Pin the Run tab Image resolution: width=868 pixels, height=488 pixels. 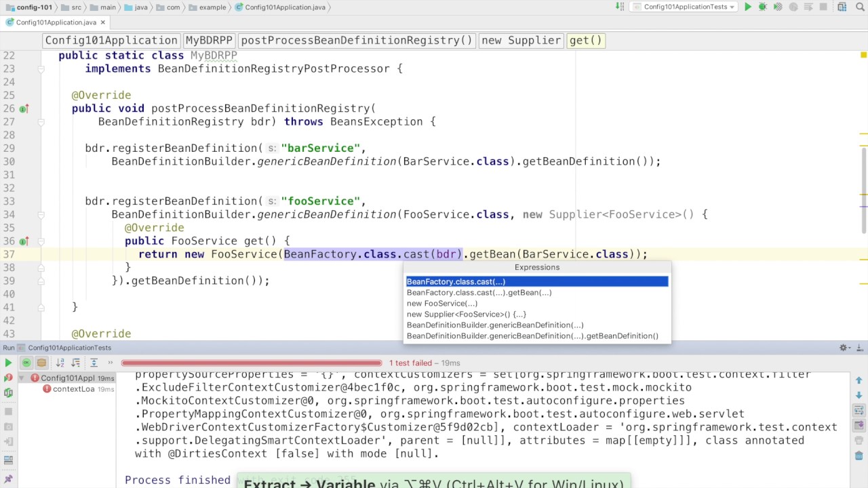coord(8,479)
